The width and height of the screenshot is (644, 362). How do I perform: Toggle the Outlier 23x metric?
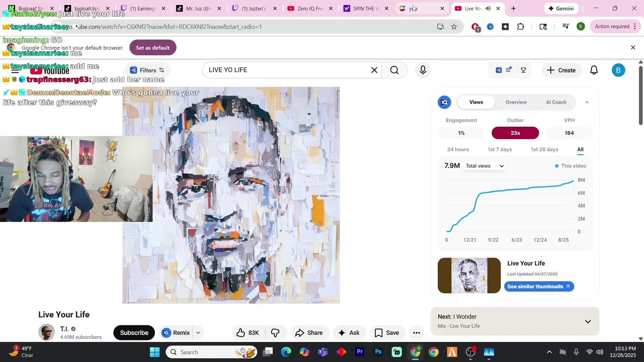click(x=515, y=133)
